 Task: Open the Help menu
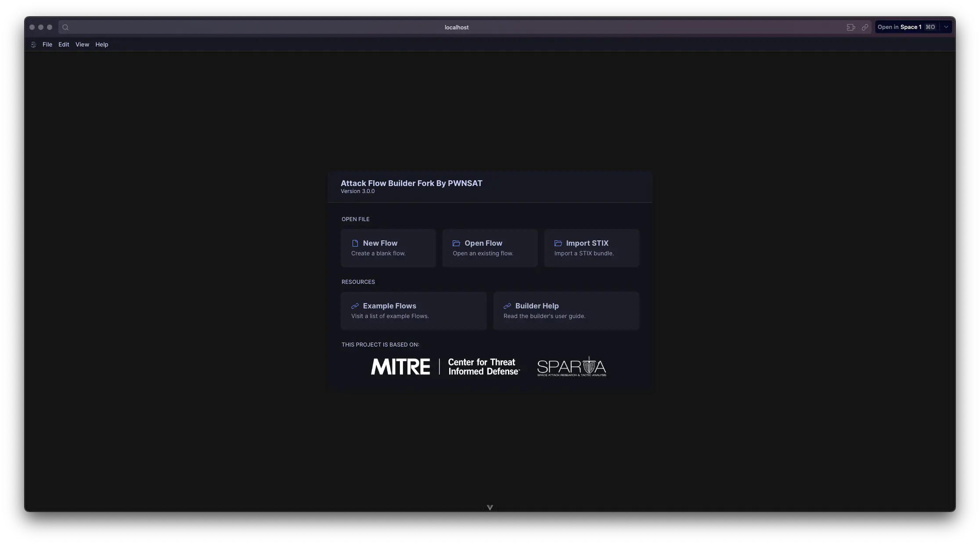(101, 44)
